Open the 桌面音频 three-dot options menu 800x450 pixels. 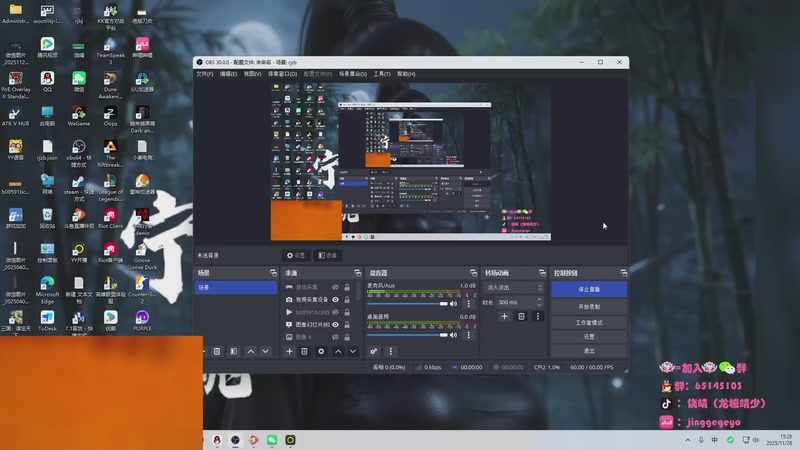point(468,335)
